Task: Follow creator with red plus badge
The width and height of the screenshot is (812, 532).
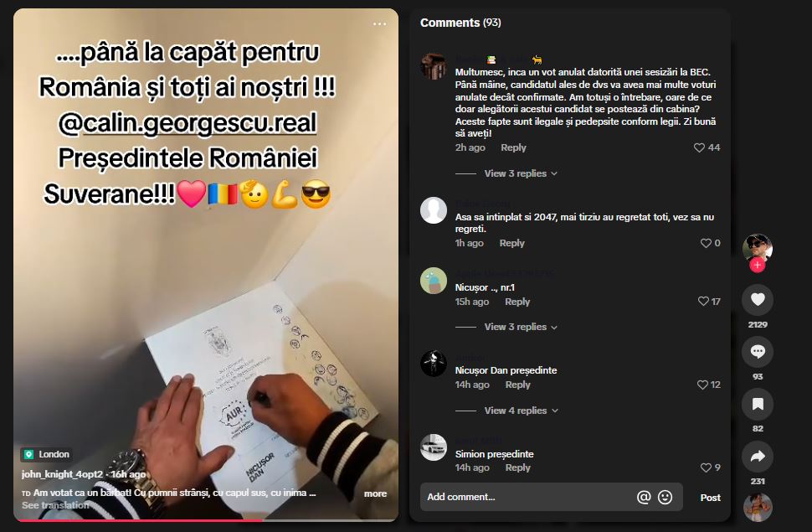Action: pos(757,265)
